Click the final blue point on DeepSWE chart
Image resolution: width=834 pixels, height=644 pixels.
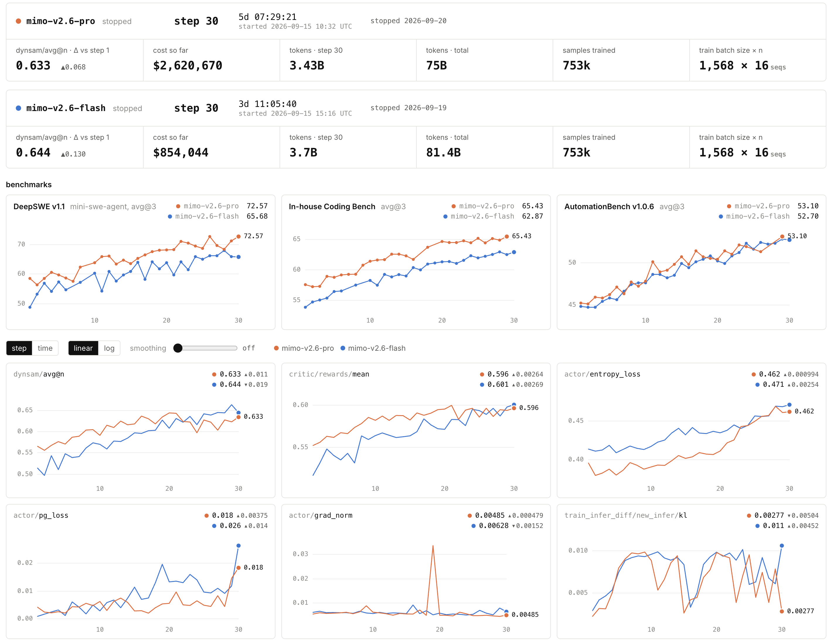pos(238,257)
